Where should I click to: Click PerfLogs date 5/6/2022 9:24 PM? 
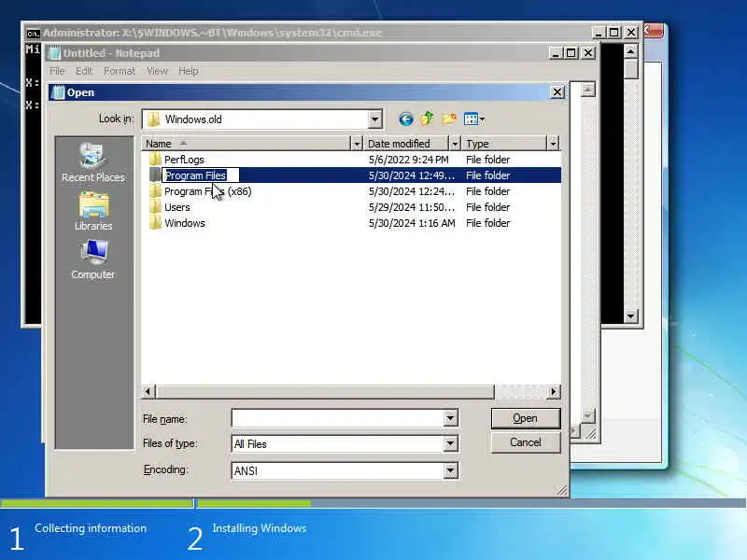coord(408,160)
